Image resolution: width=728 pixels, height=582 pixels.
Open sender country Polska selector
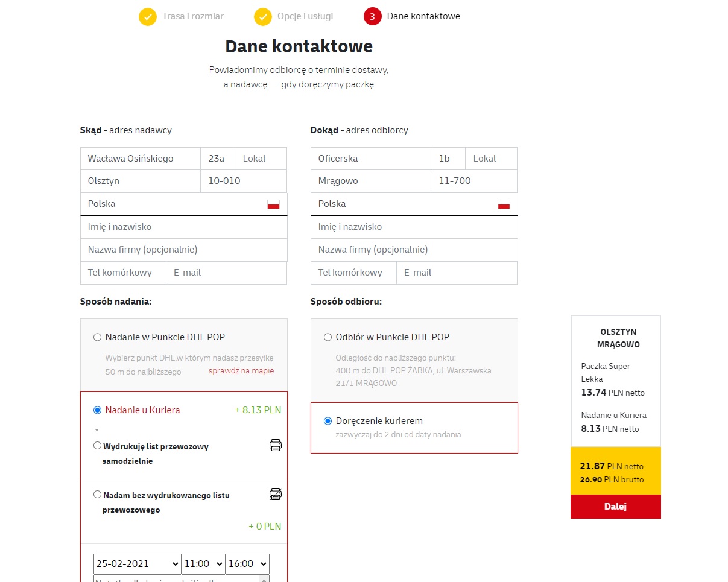[x=184, y=204]
